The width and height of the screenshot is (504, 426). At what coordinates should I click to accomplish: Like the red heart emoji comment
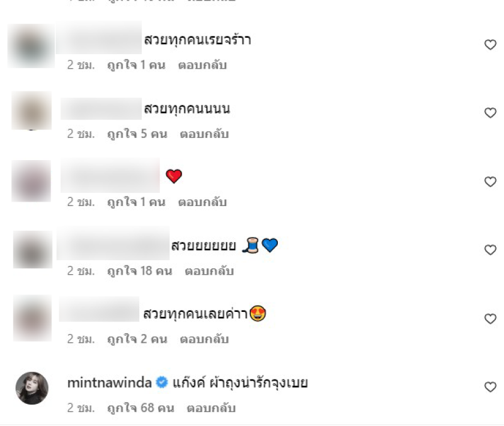click(x=490, y=181)
